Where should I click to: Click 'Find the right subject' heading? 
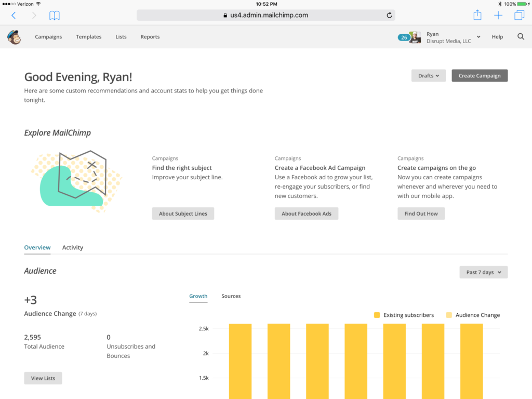point(182,168)
